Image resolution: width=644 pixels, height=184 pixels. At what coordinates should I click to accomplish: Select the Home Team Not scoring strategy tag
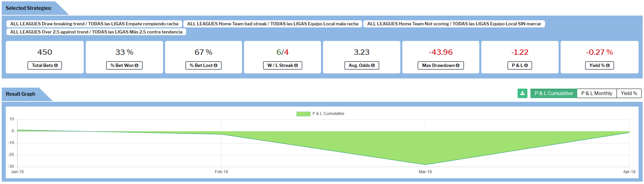coord(454,24)
